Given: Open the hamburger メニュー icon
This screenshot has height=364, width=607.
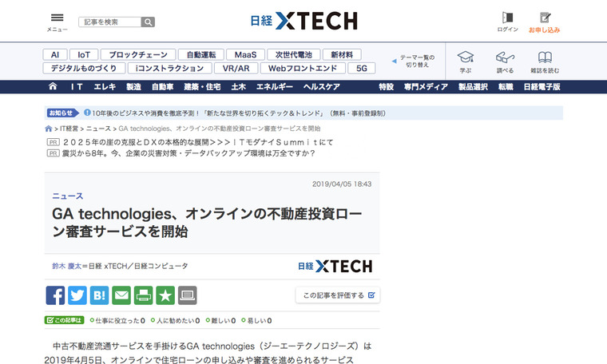Looking at the screenshot, I should [x=57, y=19].
